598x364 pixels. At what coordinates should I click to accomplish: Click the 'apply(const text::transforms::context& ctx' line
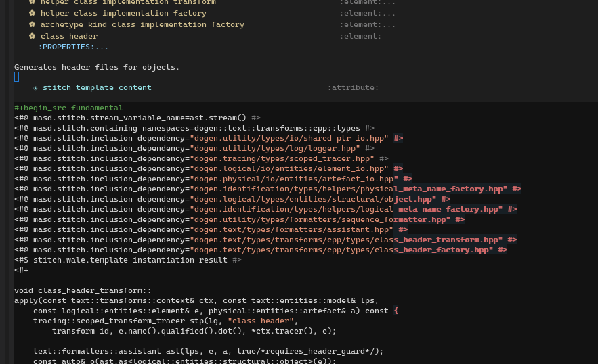point(196,300)
